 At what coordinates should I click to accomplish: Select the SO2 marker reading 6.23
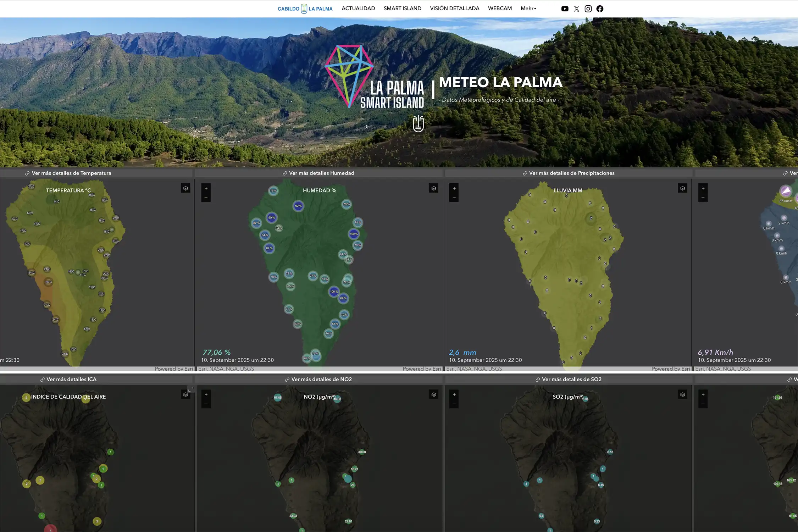(x=597, y=521)
